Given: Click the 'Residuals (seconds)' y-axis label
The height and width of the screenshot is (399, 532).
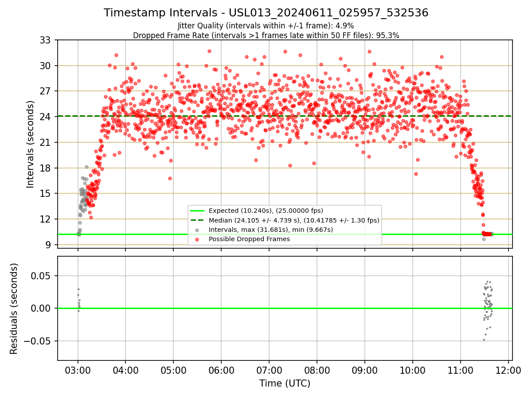Looking at the screenshot, I should [x=14, y=309].
